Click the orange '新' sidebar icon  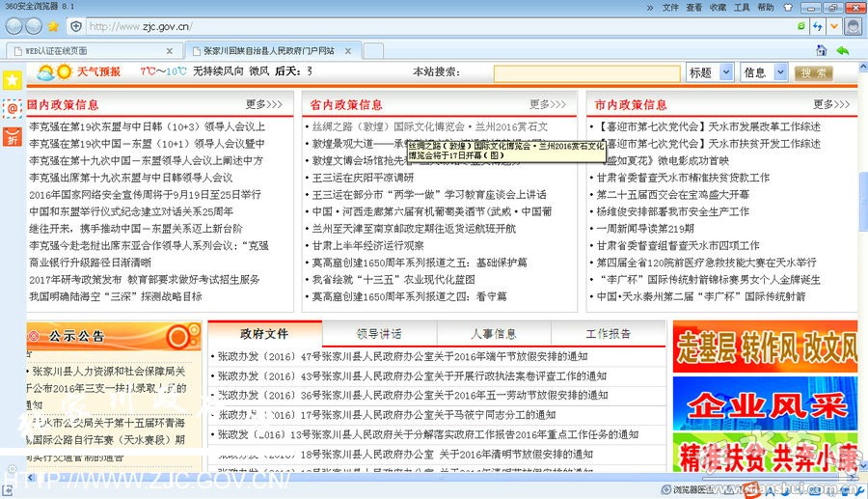(x=12, y=138)
